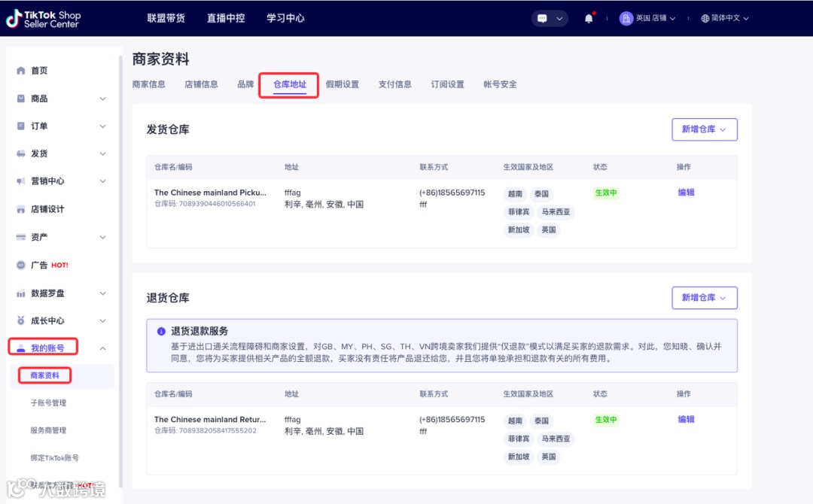The width and height of the screenshot is (813, 504).
Task: Go to 联盟带货 in top navigation
Action: click(x=166, y=18)
